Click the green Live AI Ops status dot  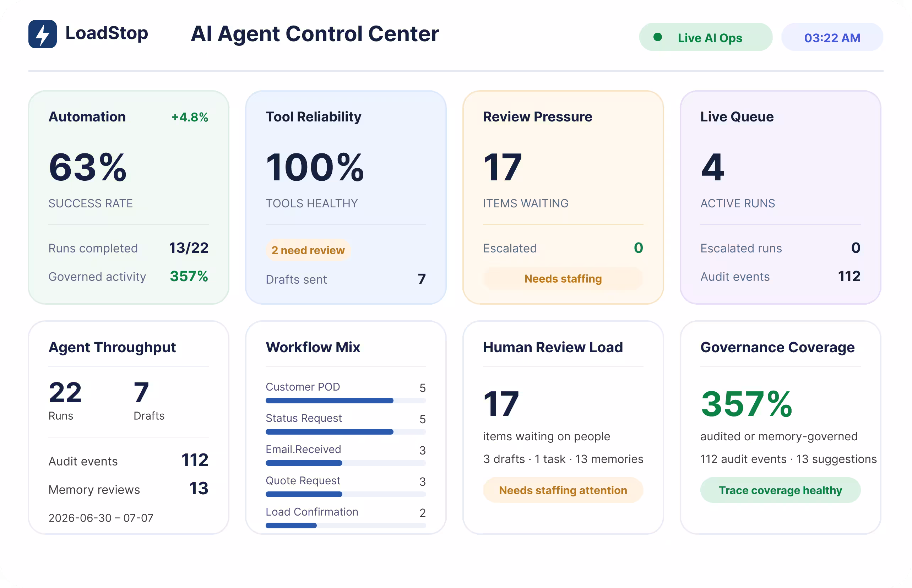657,37
